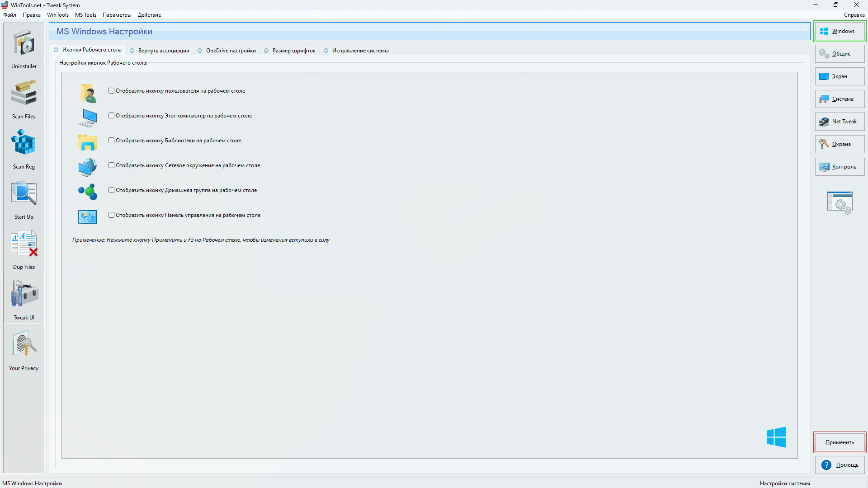
Task: Click the Libraries folder icon image
Action: click(x=88, y=142)
